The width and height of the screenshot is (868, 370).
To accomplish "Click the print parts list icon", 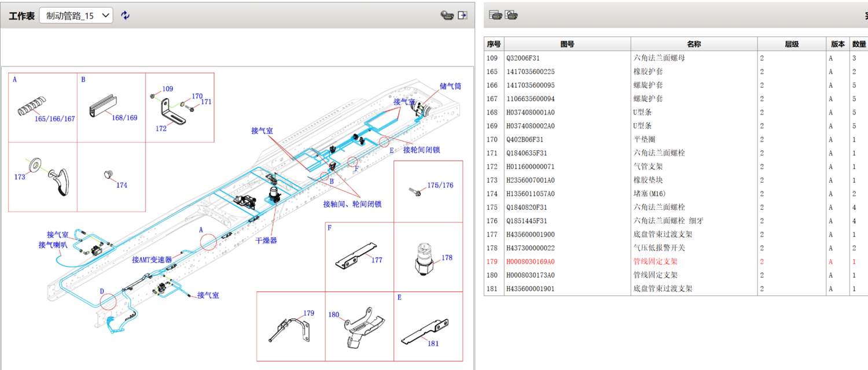I will point(495,16).
